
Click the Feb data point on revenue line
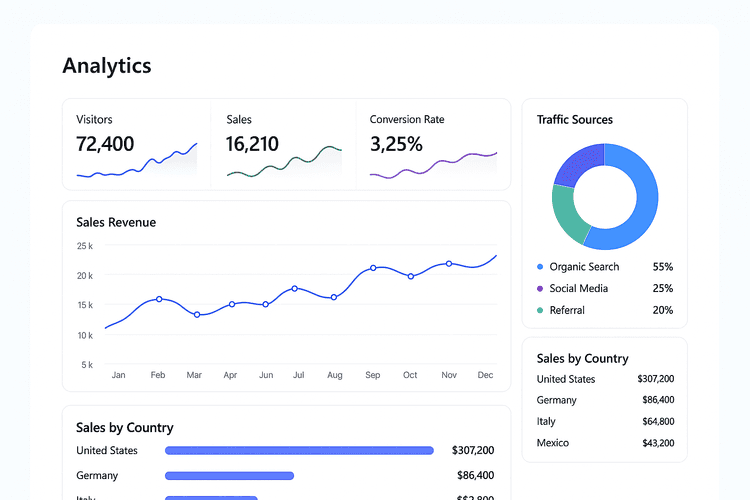pos(159,299)
